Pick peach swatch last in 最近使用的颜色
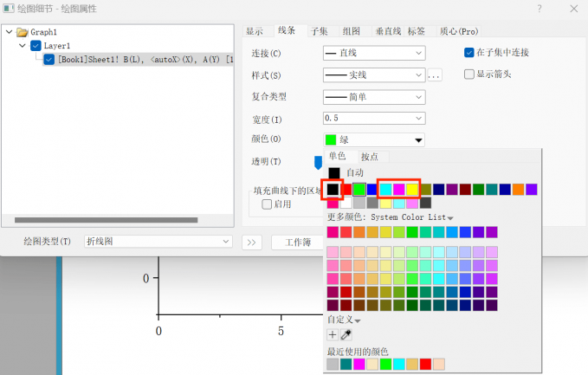This screenshot has height=375, width=588. (x=439, y=364)
